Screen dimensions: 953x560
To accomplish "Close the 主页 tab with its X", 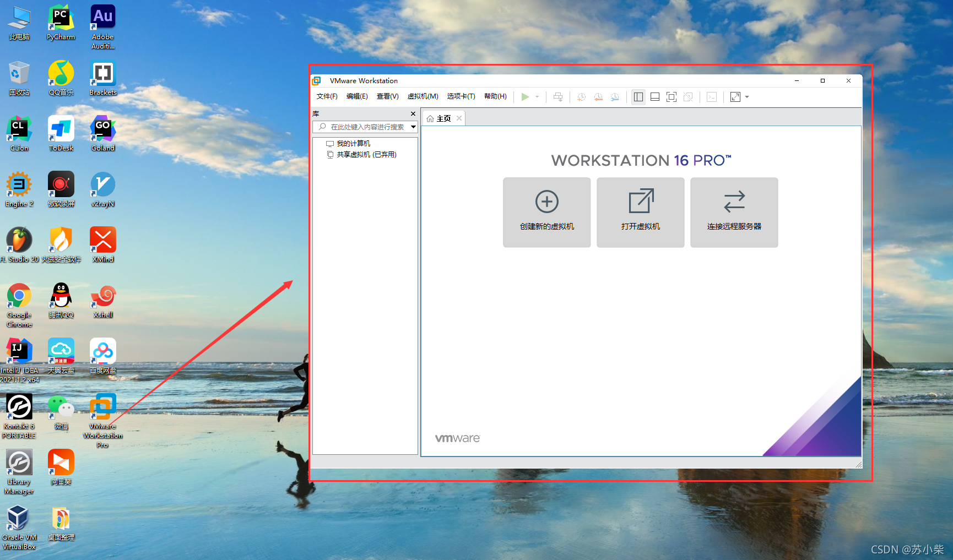I will click(459, 118).
